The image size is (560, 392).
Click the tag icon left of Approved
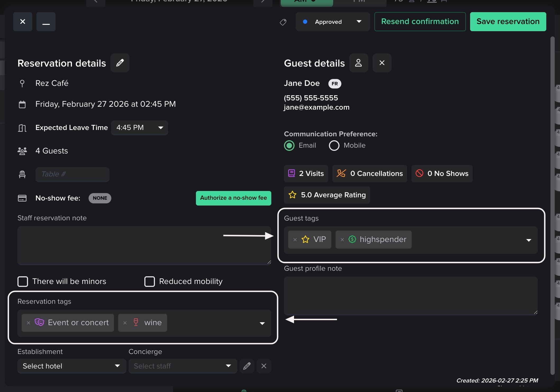click(x=283, y=22)
